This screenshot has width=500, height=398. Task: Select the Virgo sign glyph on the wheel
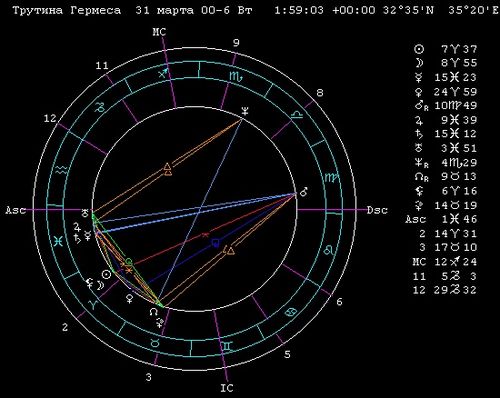[332, 177]
